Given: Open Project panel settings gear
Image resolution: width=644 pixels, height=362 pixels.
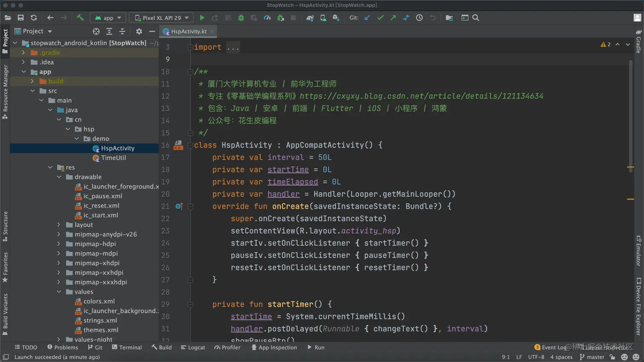Looking at the screenshot, I should [x=139, y=31].
